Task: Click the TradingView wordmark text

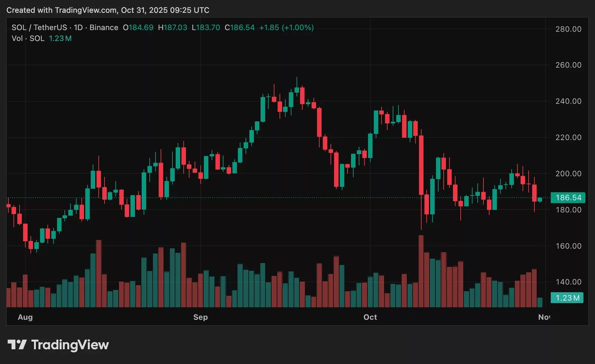Action: point(70,345)
